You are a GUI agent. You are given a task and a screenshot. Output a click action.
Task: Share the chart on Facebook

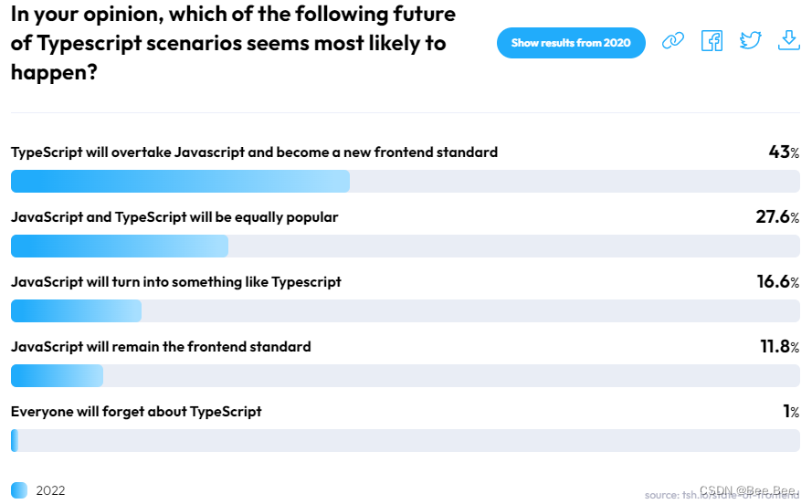coord(712,41)
